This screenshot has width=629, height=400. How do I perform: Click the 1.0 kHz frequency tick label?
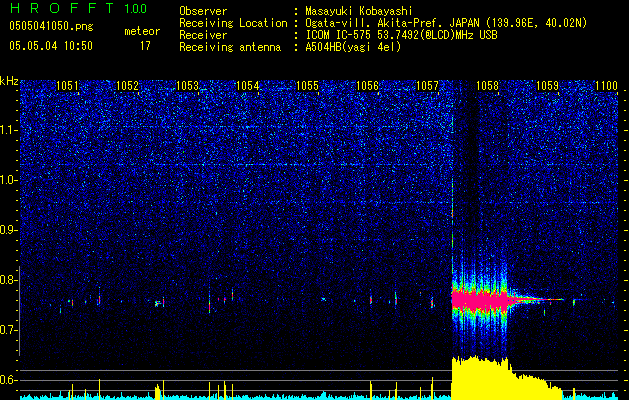click(9, 181)
